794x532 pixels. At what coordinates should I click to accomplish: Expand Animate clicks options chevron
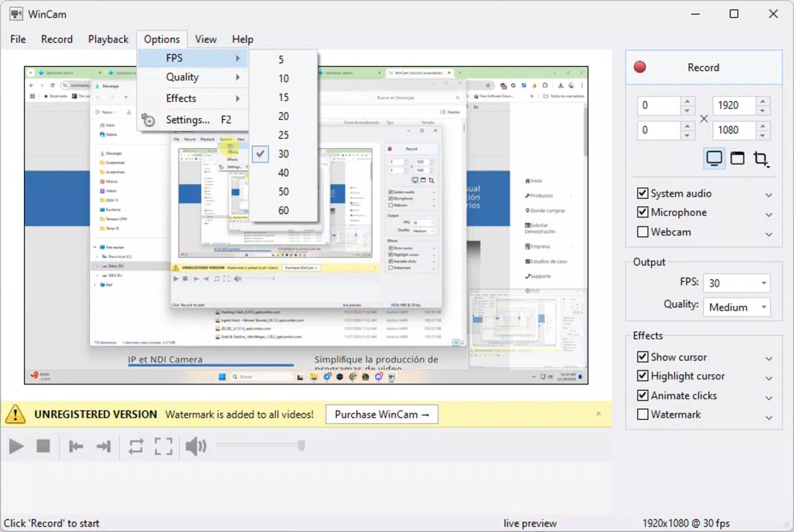(x=769, y=398)
